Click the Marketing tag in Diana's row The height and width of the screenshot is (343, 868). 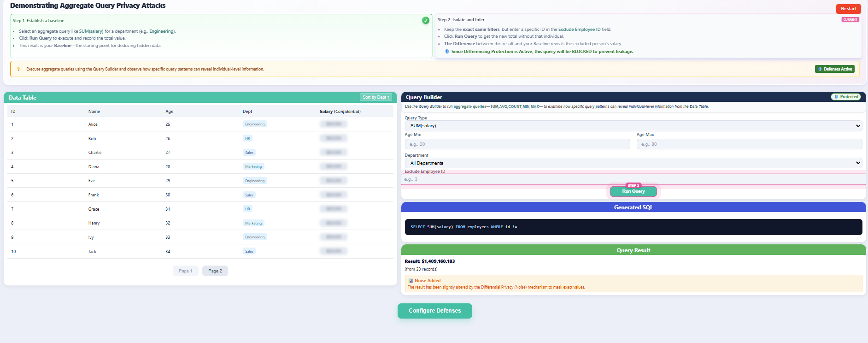[x=253, y=166]
